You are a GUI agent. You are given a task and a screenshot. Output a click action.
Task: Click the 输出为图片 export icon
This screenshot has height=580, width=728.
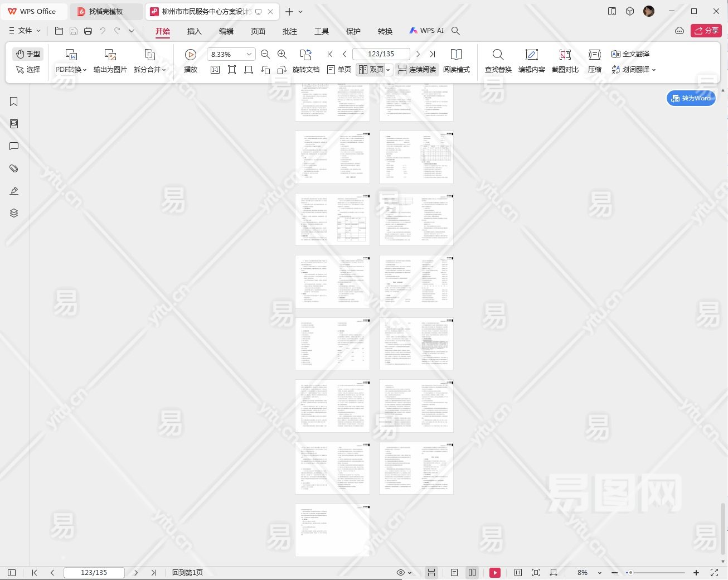click(110, 55)
